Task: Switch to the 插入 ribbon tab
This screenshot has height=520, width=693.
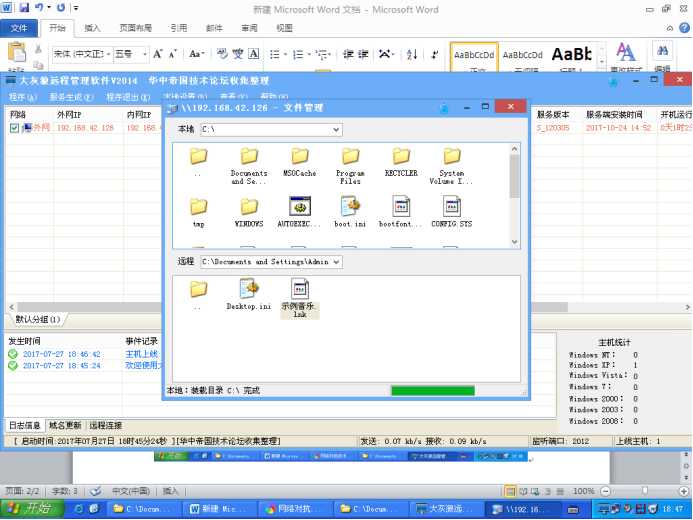Action: 92,28
